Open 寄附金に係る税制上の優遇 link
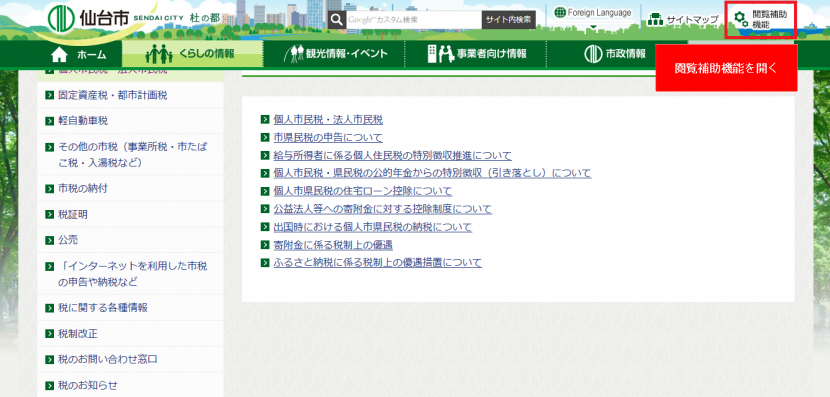This screenshot has height=397, width=830. (333, 245)
